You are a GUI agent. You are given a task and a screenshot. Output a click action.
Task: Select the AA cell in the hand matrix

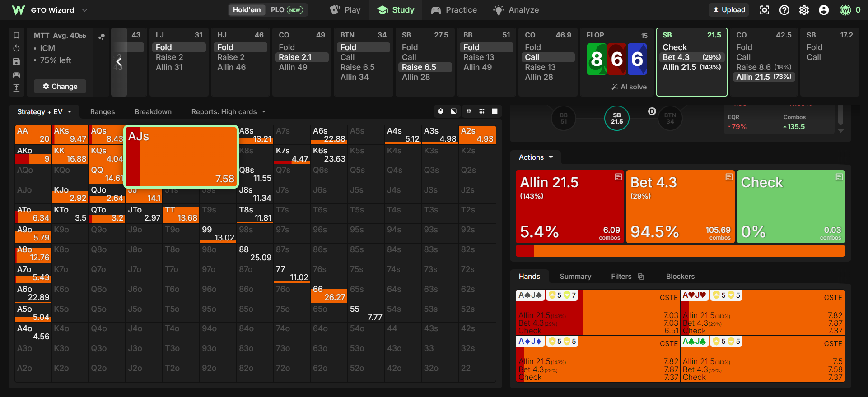[33, 135]
